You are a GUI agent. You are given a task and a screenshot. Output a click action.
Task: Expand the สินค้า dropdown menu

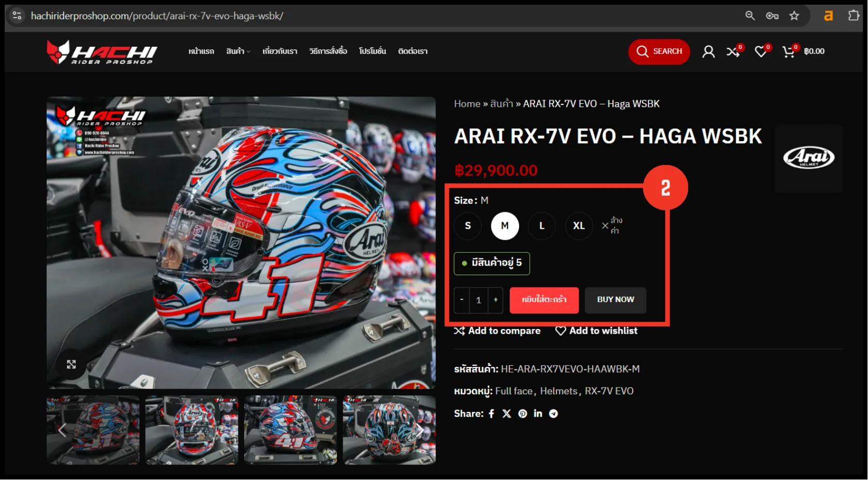(238, 51)
